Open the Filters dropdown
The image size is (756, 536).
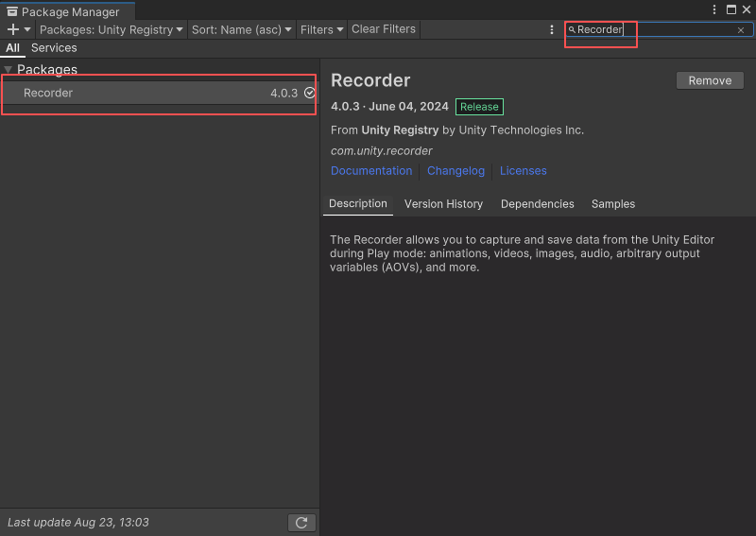[x=321, y=29]
